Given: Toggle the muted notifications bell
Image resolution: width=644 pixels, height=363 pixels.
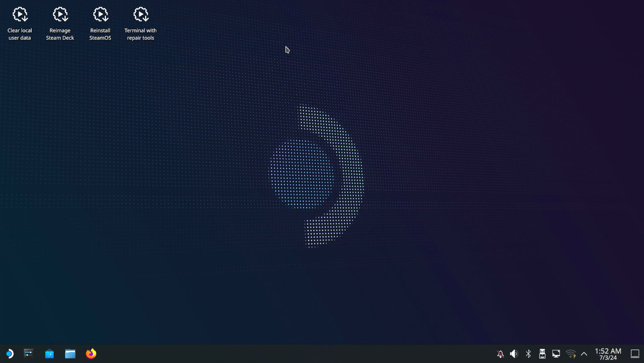Looking at the screenshot, I should (500, 354).
